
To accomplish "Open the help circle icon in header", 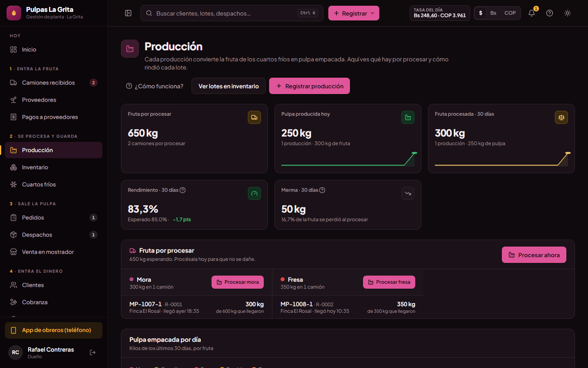I will [x=550, y=13].
